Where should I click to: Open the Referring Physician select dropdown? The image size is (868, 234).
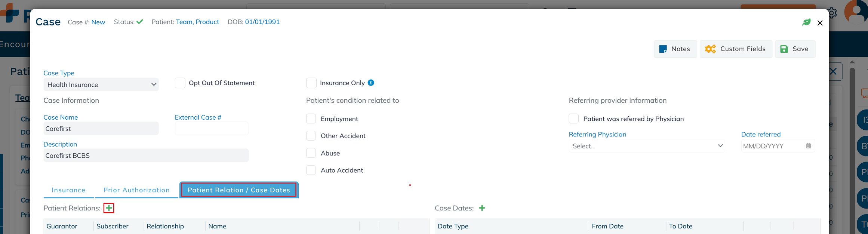(x=647, y=146)
